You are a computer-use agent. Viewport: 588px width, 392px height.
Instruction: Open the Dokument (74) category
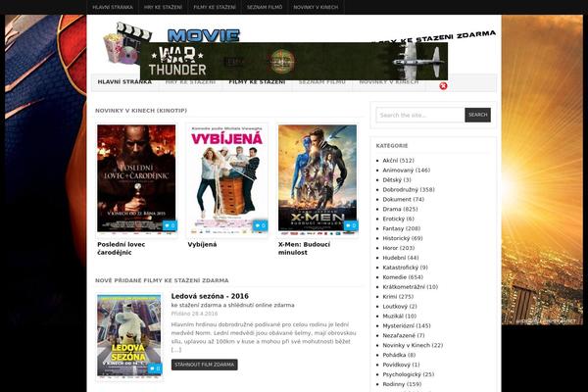pos(404,200)
